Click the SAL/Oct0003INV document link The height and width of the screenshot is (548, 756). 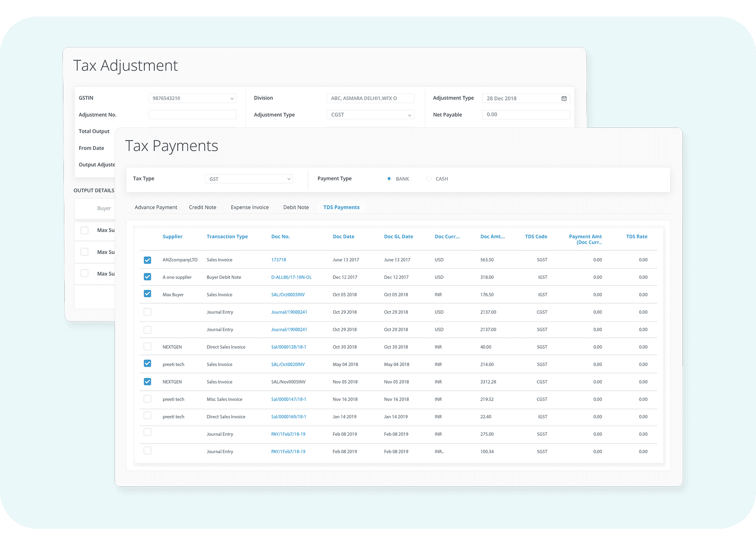click(288, 295)
